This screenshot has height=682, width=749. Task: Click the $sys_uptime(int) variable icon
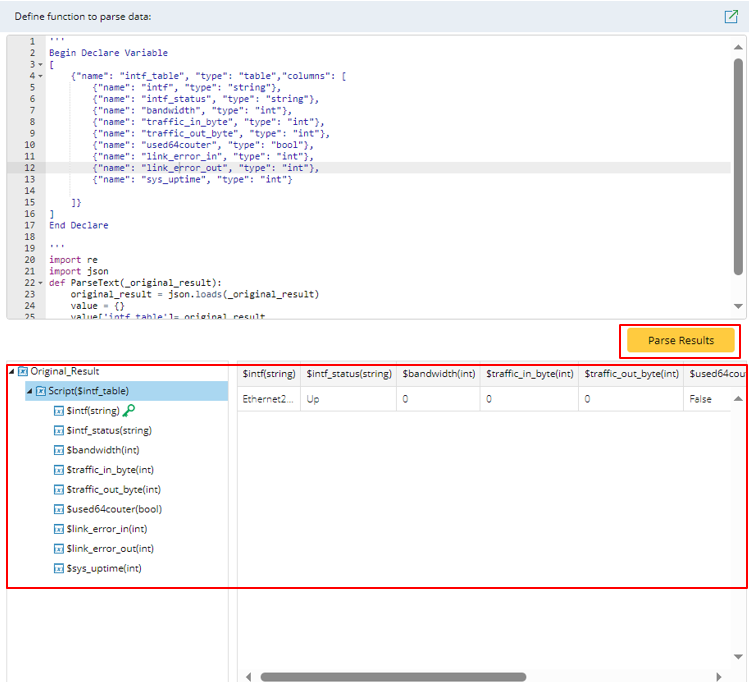pos(58,568)
